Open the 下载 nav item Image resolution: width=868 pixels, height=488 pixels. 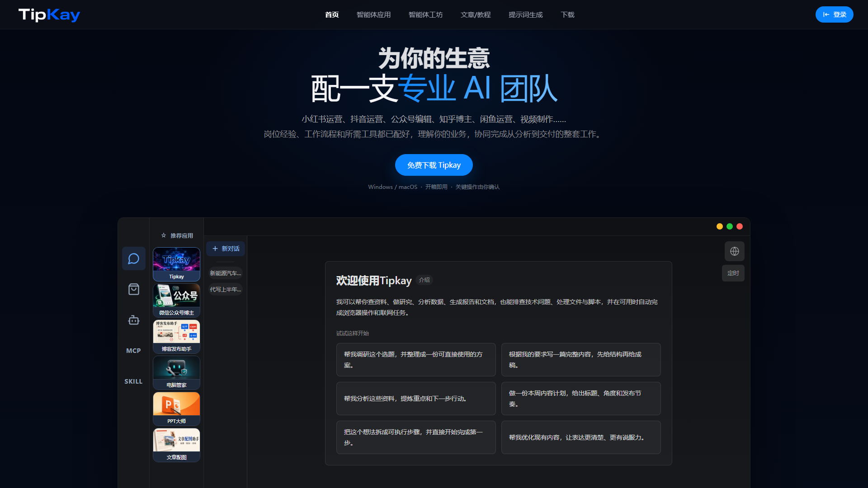(567, 15)
